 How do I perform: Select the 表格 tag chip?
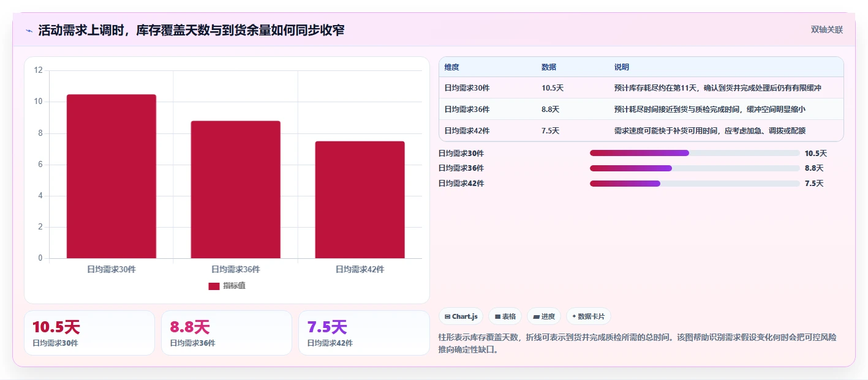tap(505, 316)
